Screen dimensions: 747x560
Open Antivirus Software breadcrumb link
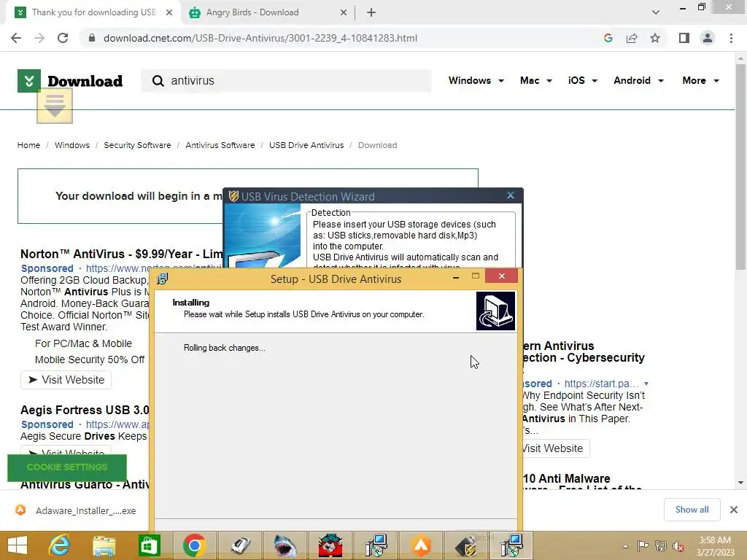(220, 145)
